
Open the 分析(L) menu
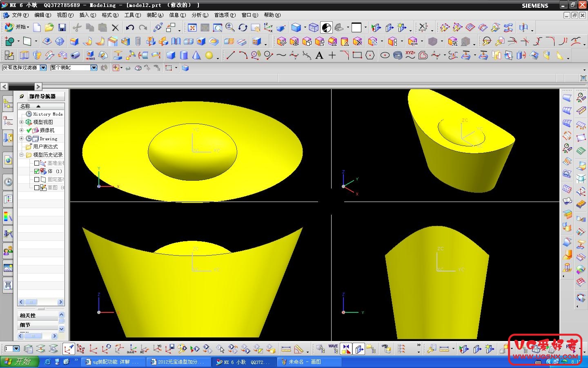coord(200,15)
